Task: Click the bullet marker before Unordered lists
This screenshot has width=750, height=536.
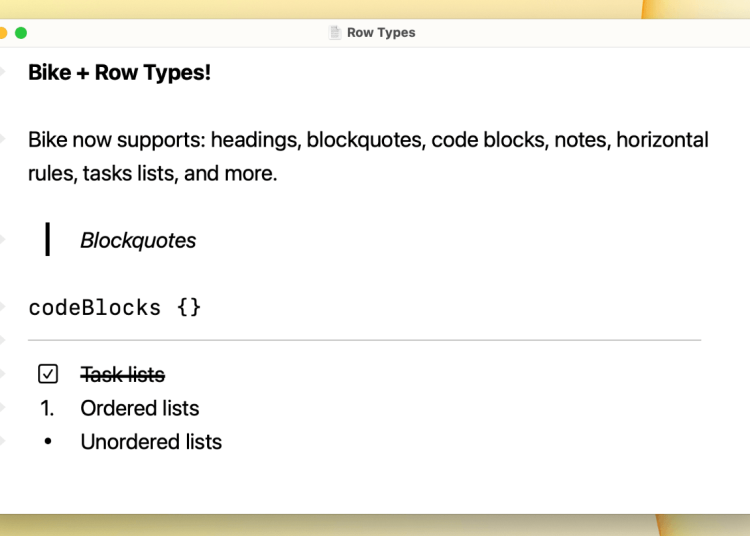Action: [47, 442]
